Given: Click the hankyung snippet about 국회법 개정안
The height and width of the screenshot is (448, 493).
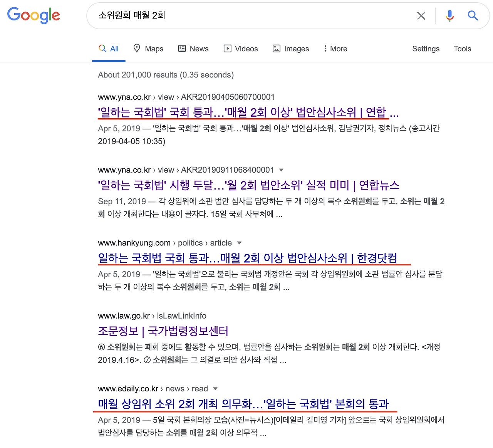Looking at the screenshot, I should coord(270,280).
